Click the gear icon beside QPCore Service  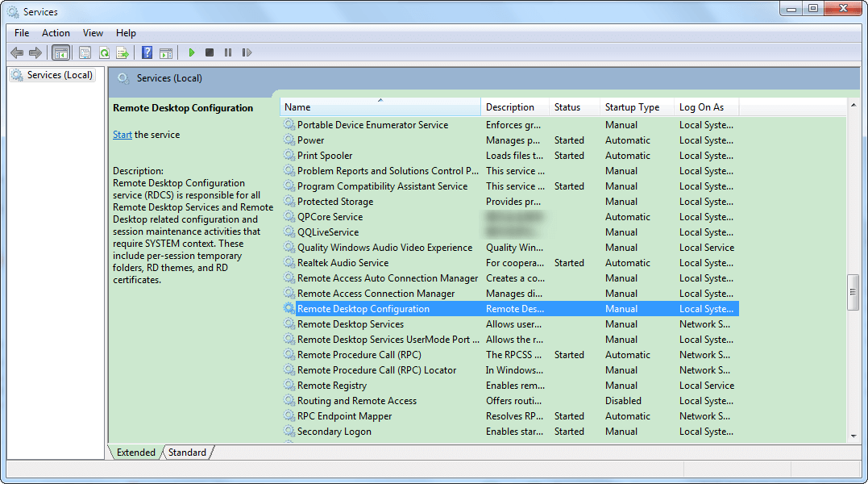pos(289,216)
